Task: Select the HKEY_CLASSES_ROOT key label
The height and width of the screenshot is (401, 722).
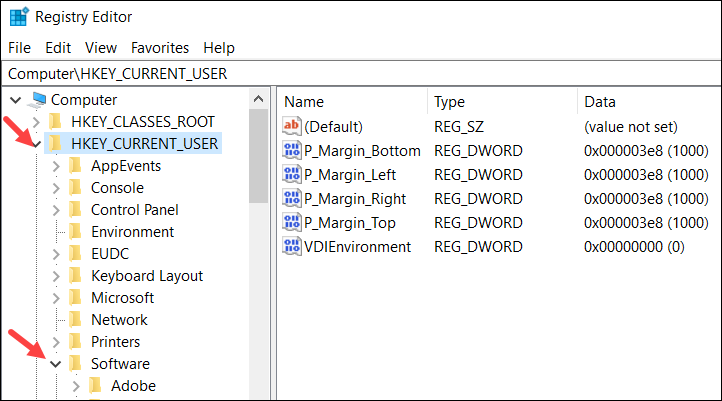Action: 143,122
